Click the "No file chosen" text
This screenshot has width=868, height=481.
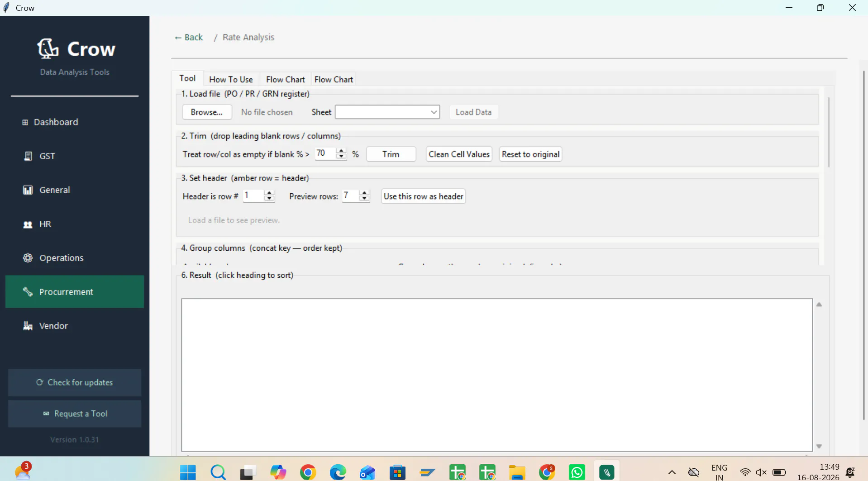click(267, 112)
